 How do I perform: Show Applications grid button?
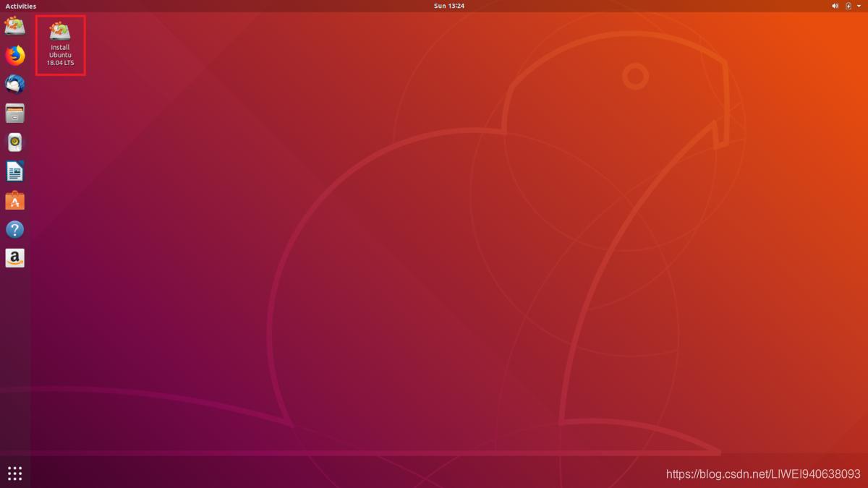click(x=15, y=474)
